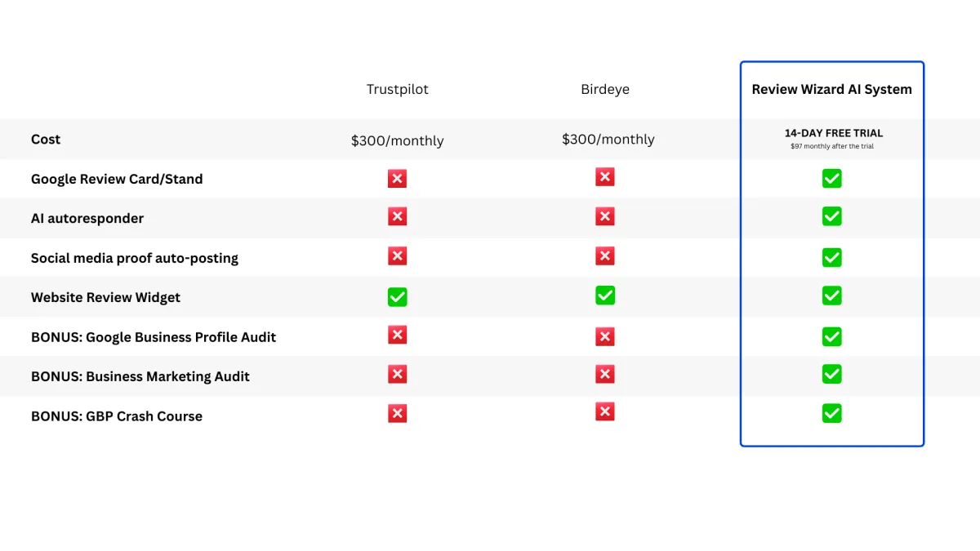
Task: Click Birdeye's red X for Google Review Card/Stand
Action: click(605, 177)
